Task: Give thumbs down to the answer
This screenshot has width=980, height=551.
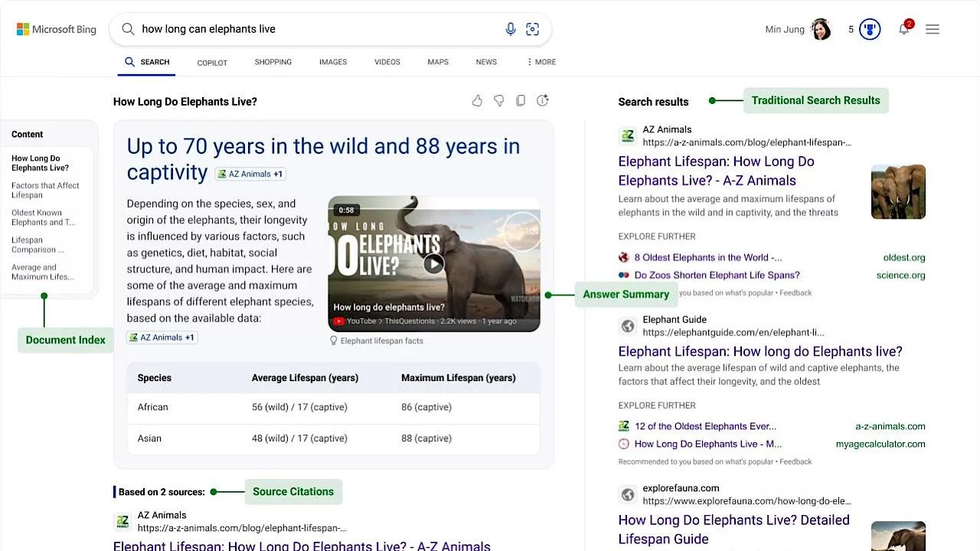Action: [x=498, y=100]
